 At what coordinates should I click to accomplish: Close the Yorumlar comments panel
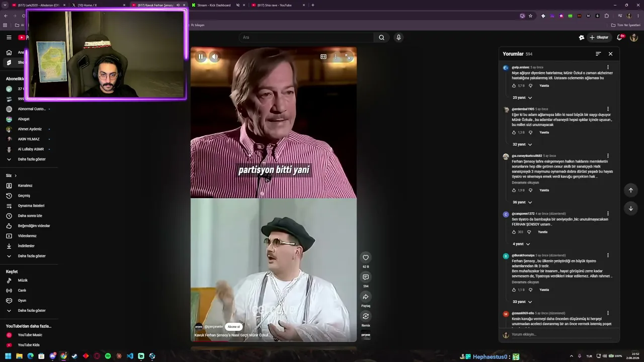610,54
